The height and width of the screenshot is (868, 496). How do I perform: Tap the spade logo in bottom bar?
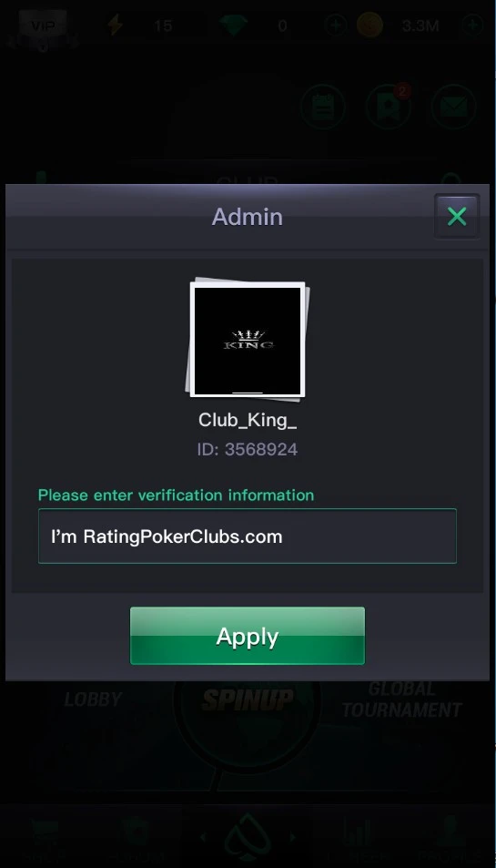click(248, 837)
